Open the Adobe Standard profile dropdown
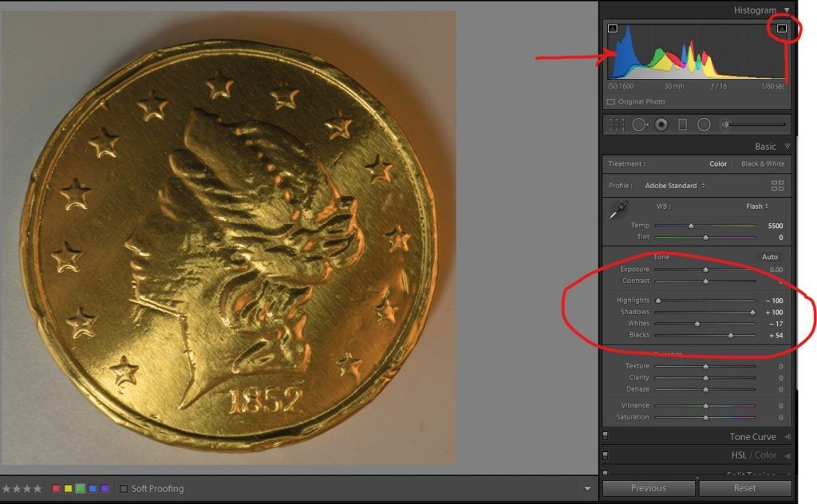The height and width of the screenshot is (504, 817). pyautogui.click(x=676, y=186)
